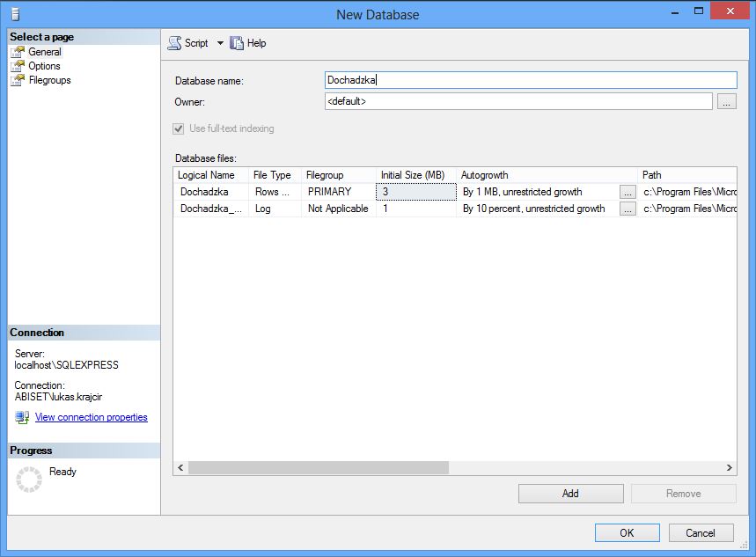Click the File Type column header

(275, 175)
